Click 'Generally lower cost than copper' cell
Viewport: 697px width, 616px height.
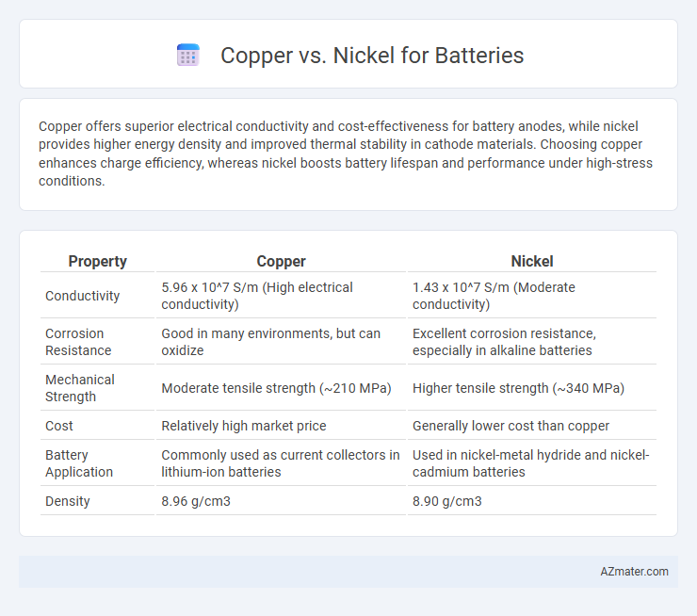532,426
